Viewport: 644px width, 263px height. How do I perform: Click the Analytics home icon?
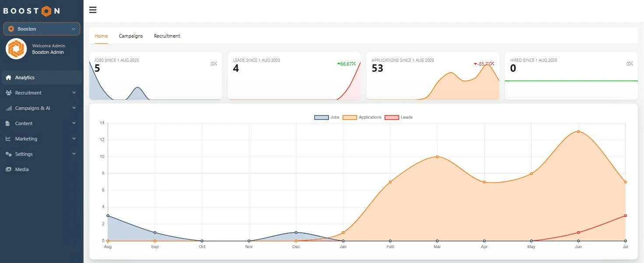[8, 77]
